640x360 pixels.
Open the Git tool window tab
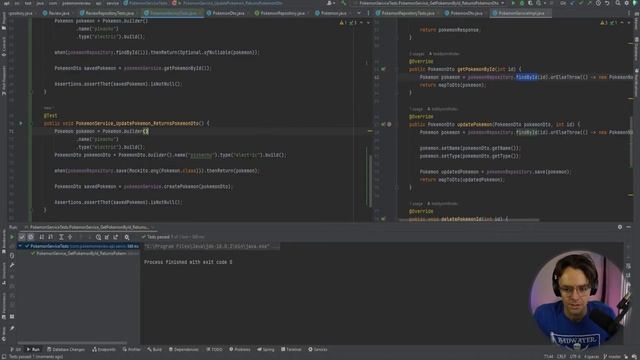(x=16, y=349)
